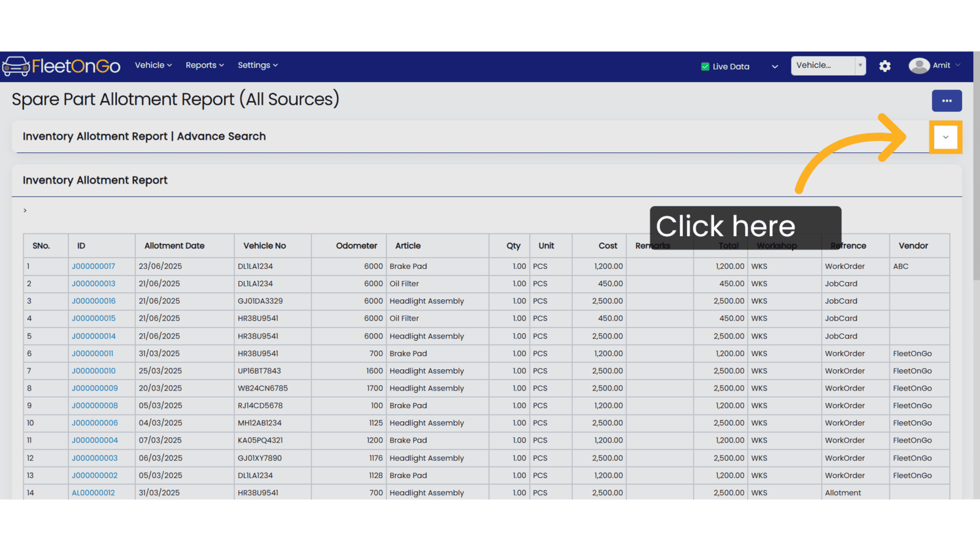Click the Vehicle No column header

(x=273, y=246)
